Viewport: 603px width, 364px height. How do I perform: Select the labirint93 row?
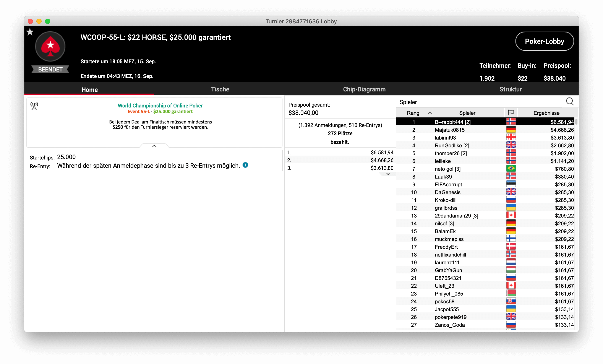pos(445,138)
